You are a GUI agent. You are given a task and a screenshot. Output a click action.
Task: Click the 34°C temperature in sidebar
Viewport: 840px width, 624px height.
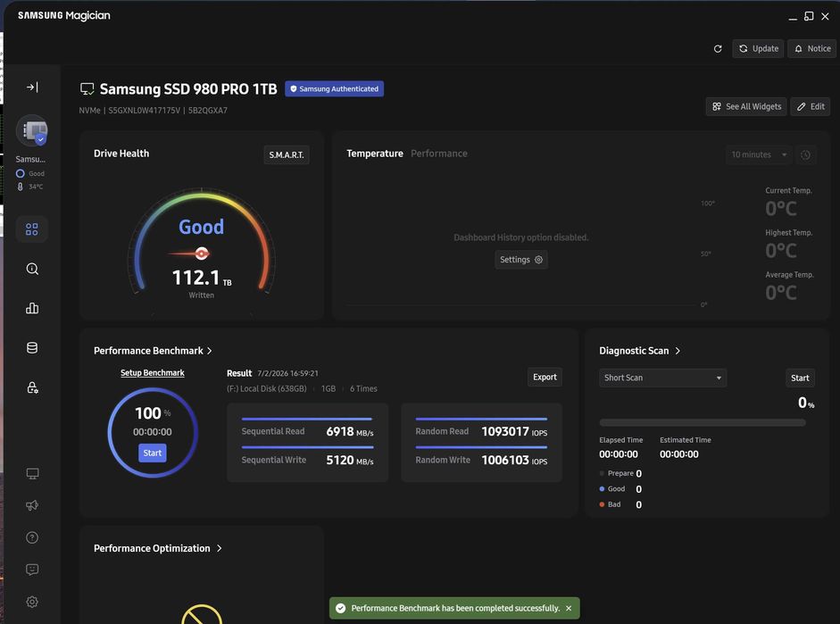30,187
